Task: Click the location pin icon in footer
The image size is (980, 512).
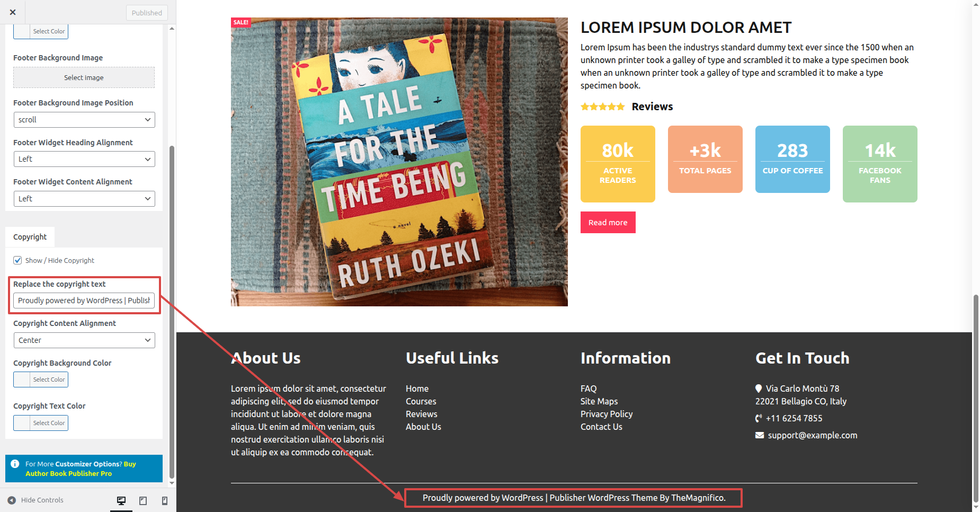Action: tap(759, 389)
